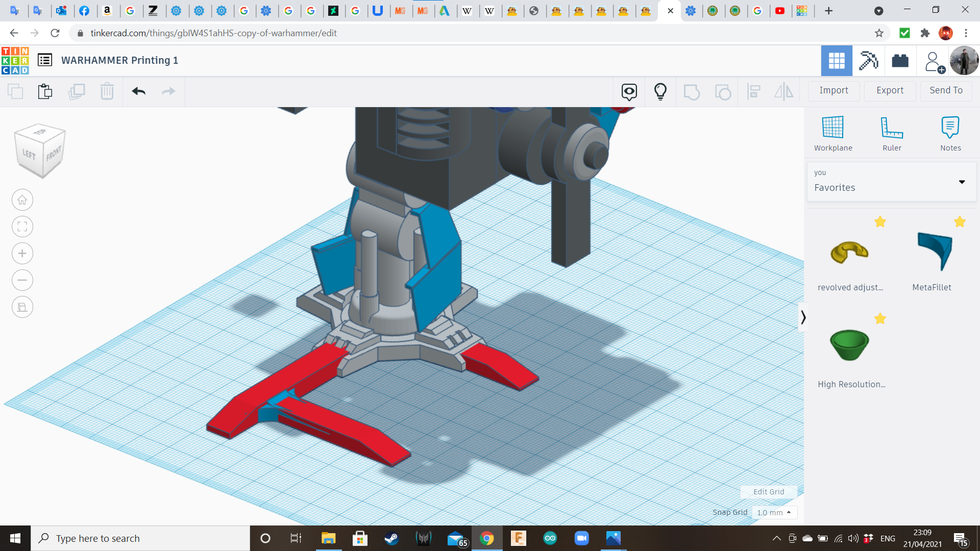Open the Snap Grid 1.0 mm dropdown

point(774,512)
